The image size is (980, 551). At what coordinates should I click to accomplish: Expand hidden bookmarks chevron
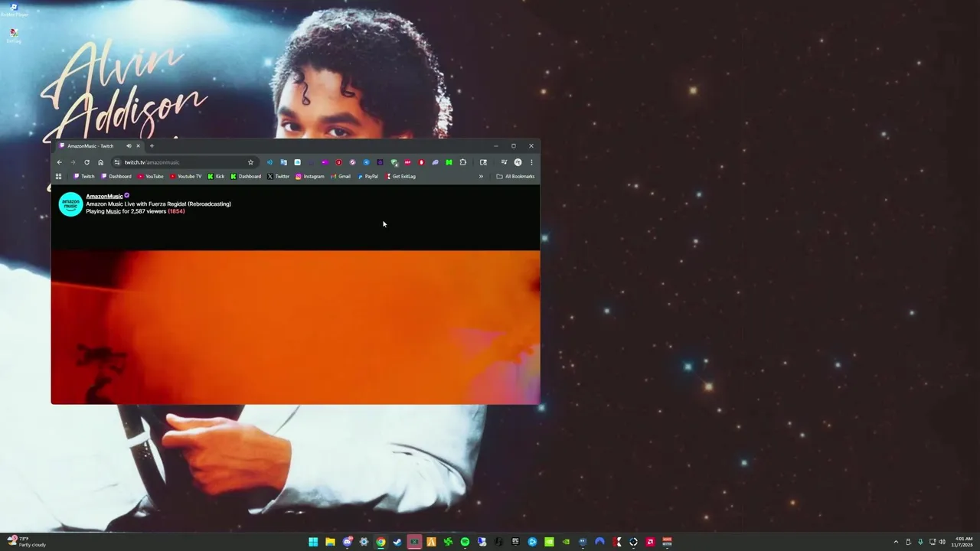click(481, 177)
